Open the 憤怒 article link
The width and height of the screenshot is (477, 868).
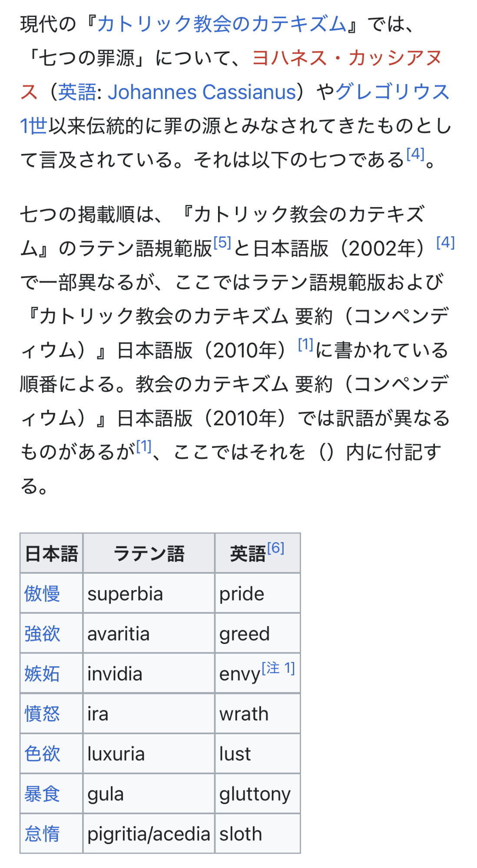42,713
